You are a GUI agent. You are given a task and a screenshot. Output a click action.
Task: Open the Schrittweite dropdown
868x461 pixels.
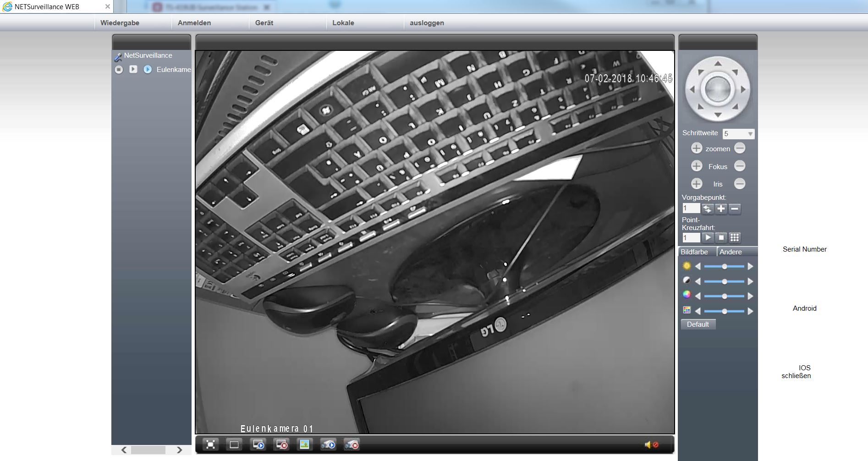[750, 134]
